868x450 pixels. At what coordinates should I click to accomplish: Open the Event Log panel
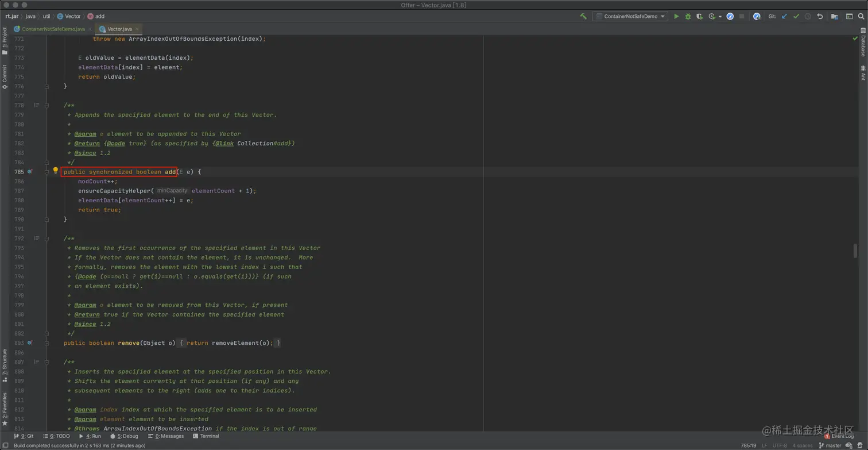[839, 436]
